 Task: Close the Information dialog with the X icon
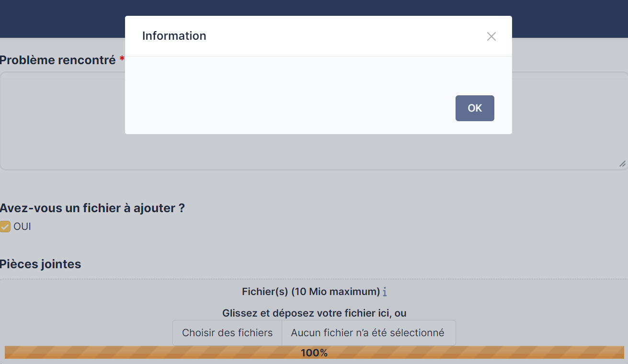pyautogui.click(x=491, y=36)
